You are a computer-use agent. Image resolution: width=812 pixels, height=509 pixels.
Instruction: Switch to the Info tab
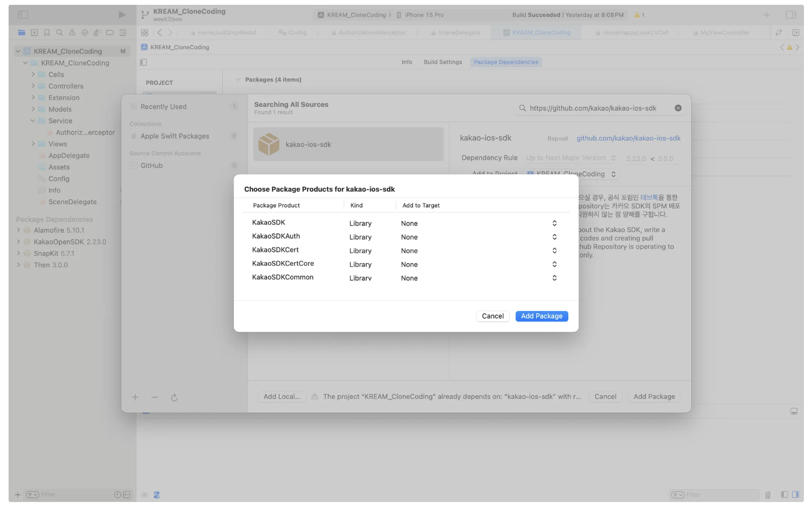(x=407, y=62)
